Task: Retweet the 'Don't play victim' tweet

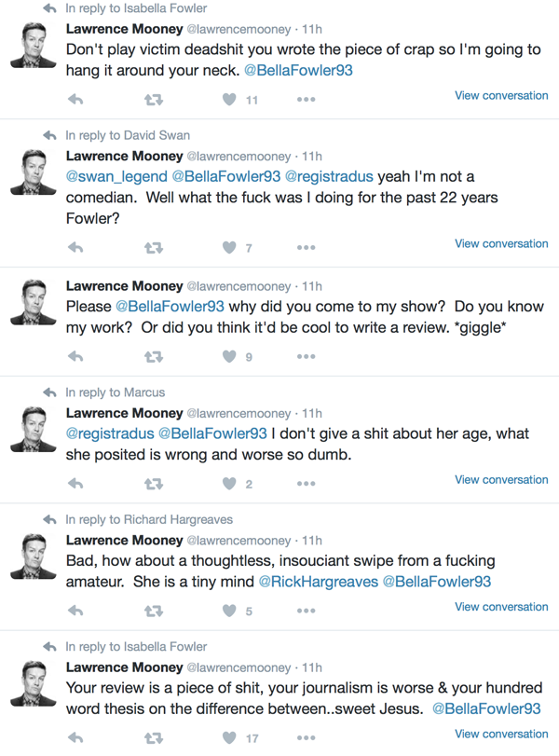Action: pos(154,100)
